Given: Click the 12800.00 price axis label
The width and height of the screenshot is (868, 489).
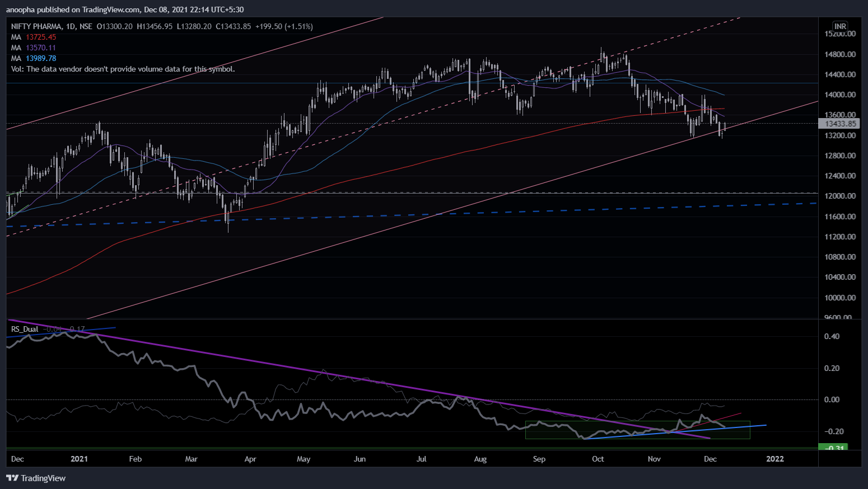Looking at the screenshot, I should (840, 156).
